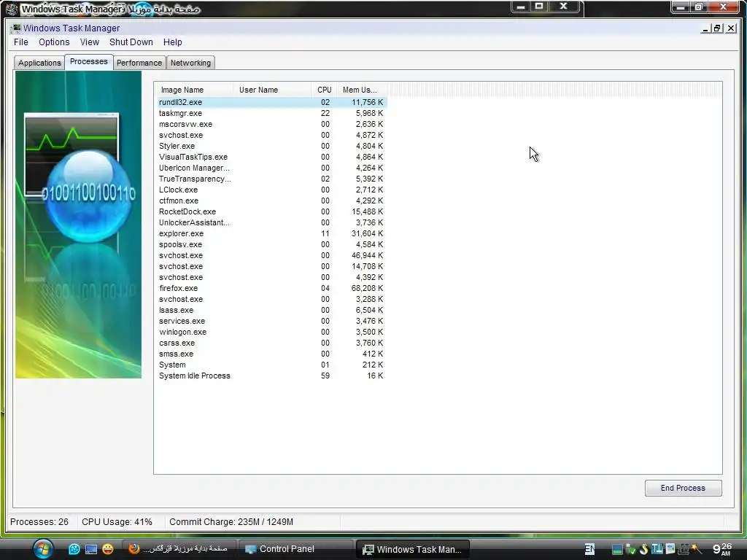Viewport: 747px width, 560px height.
Task: Click the Firefox icon on the Arabic taskbar button
Action: point(134,548)
